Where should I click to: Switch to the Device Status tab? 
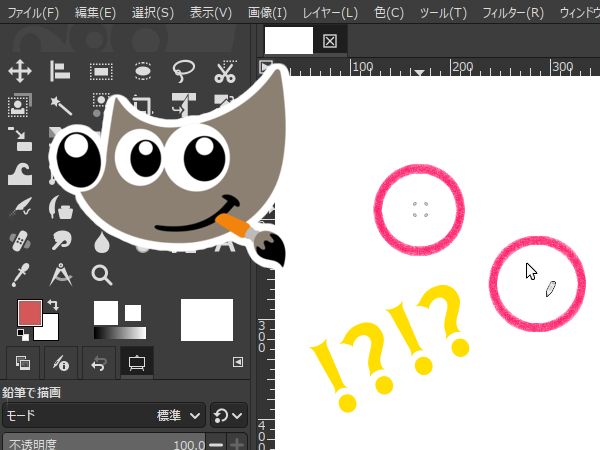61,362
